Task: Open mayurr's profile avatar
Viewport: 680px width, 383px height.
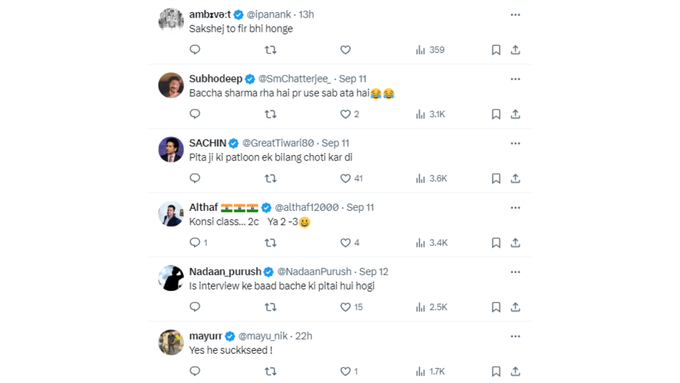Action: 171,342
